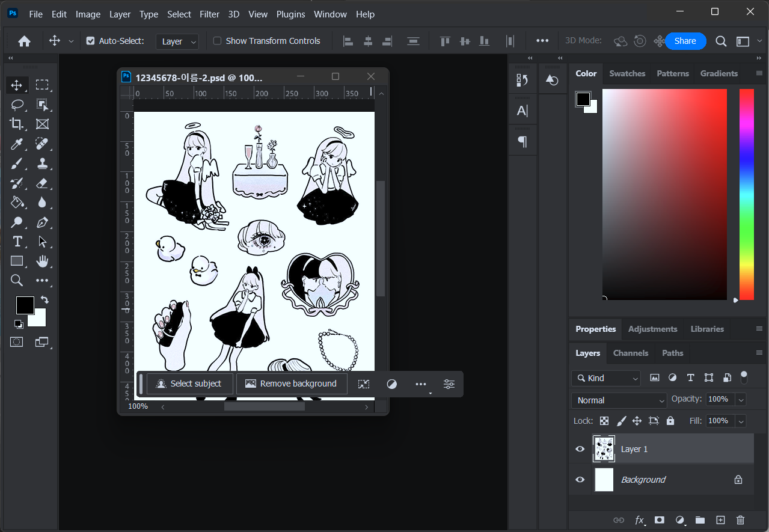Select the Rectangle shape tool

pyautogui.click(x=17, y=261)
